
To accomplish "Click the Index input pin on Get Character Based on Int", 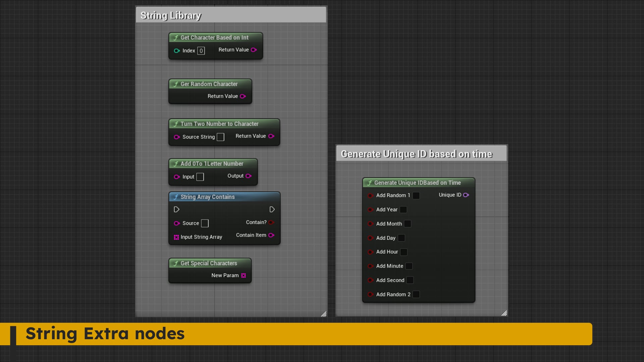I will pos(177,51).
